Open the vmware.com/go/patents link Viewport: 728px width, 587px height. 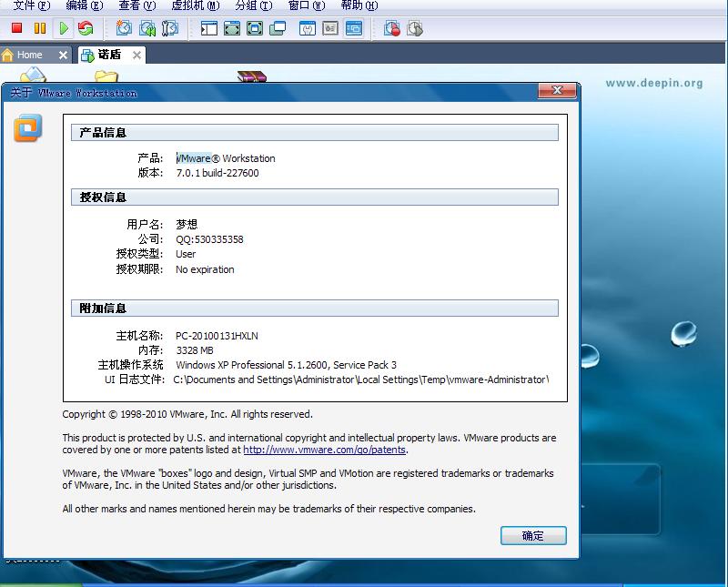tap(325, 450)
